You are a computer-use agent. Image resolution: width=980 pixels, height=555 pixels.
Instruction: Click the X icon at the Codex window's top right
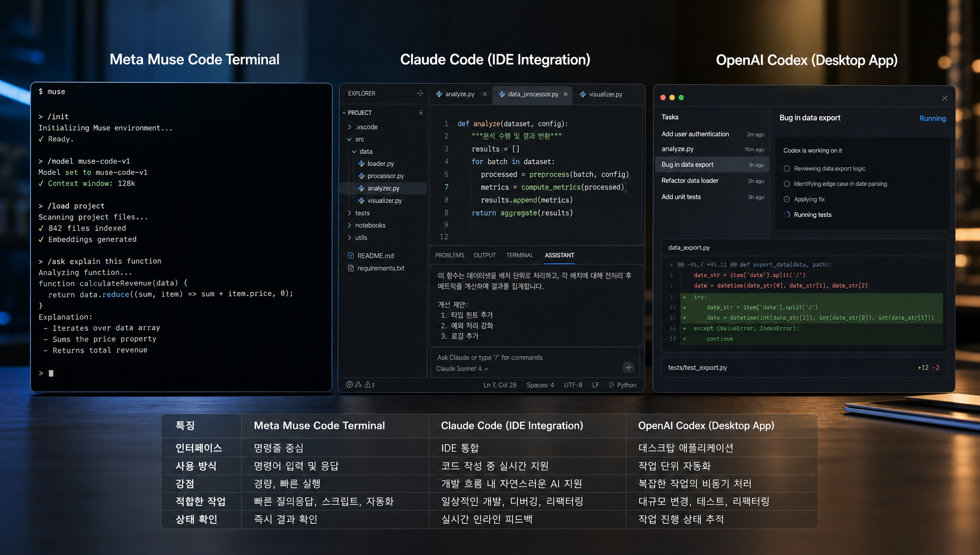coord(945,98)
